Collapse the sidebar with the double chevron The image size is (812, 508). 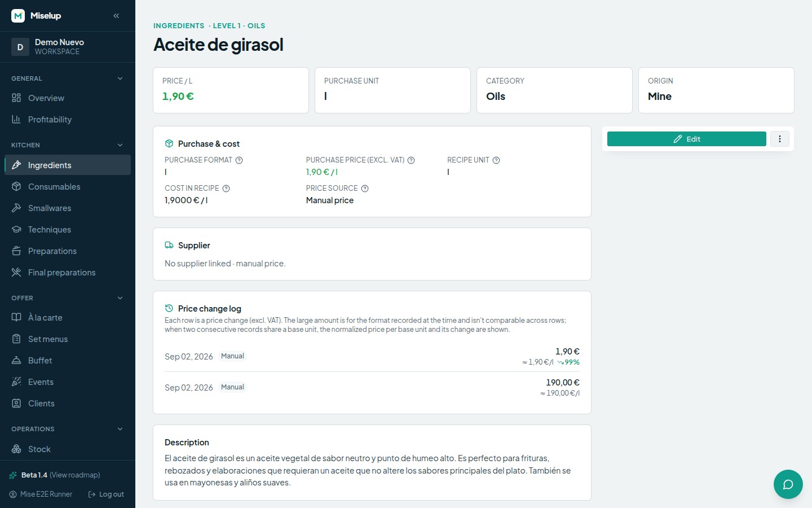pyautogui.click(x=116, y=16)
